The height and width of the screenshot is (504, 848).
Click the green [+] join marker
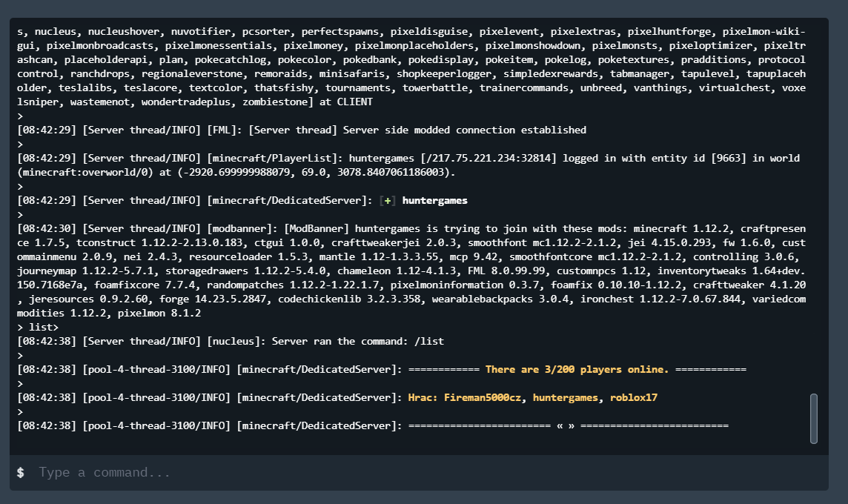[387, 201]
